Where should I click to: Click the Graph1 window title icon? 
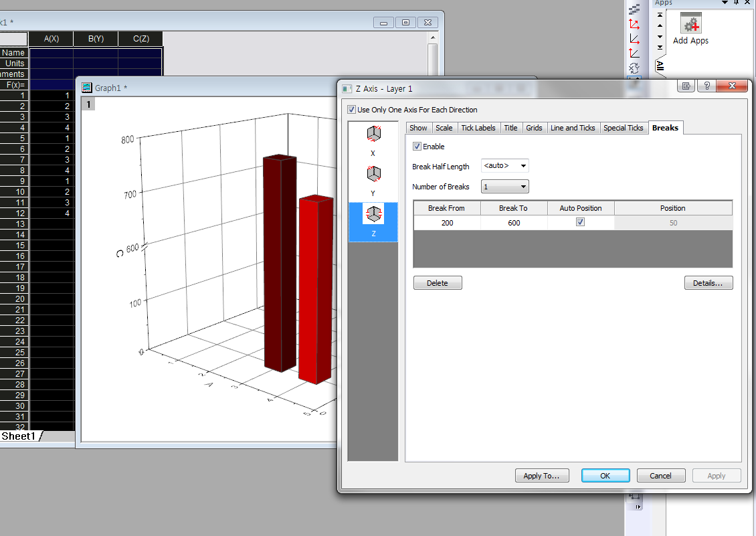(87, 87)
